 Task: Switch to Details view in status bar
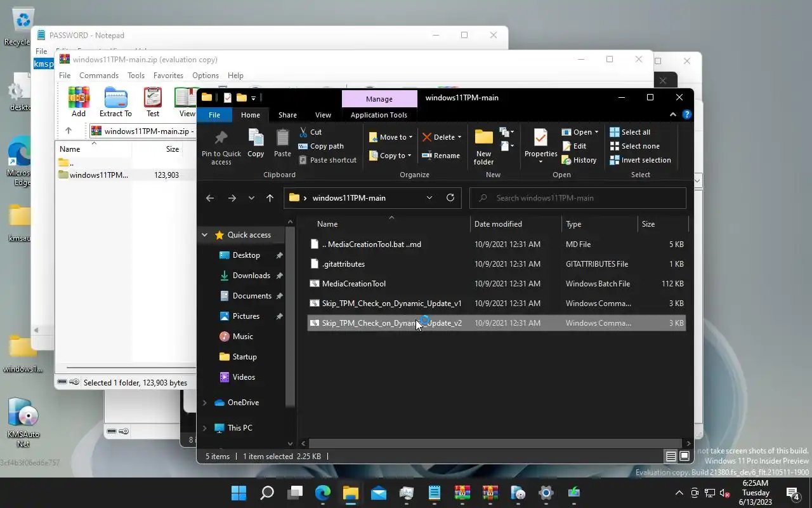[x=671, y=457]
